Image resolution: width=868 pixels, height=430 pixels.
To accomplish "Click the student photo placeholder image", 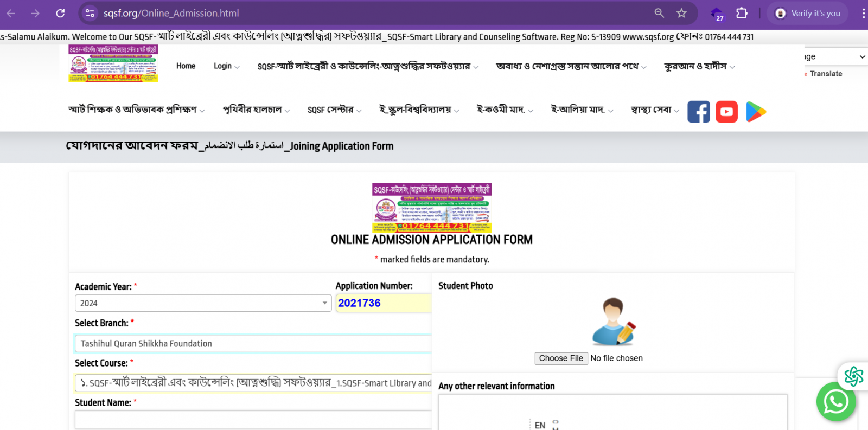I will coord(613,322).
